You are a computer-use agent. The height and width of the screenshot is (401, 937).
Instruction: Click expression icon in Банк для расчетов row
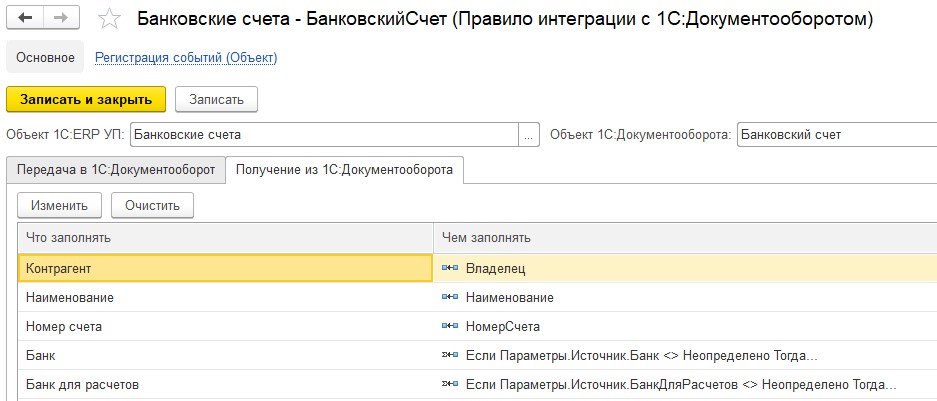(450, 384)
